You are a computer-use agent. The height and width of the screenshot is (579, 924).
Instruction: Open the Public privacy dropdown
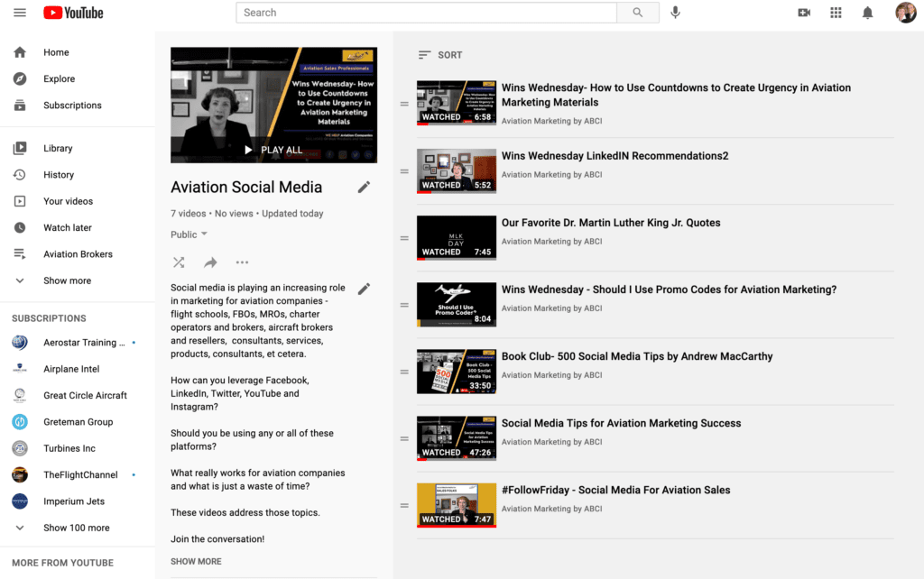[189, 234]
